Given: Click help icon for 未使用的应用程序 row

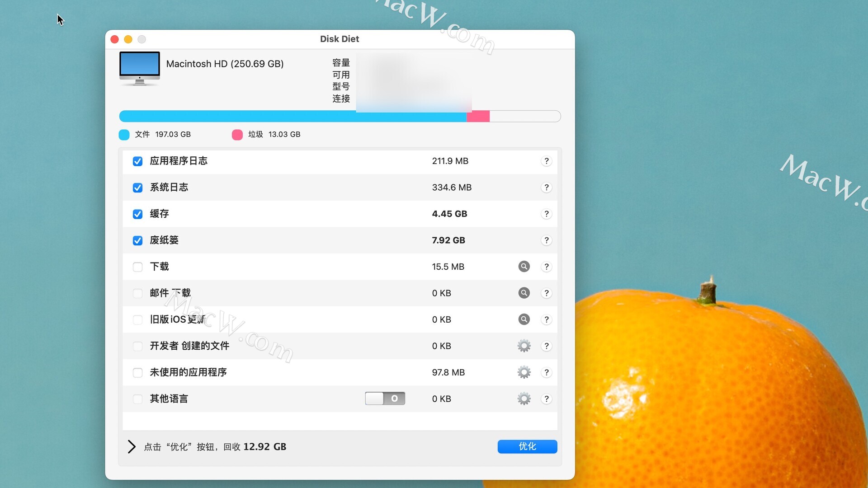Looking at the screenshot, I should pos(546,372).
